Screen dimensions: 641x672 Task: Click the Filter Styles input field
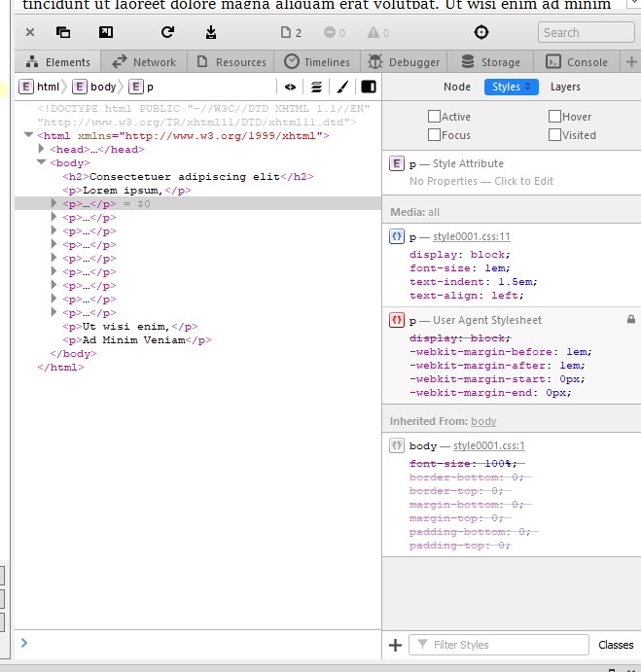pos(507,645)
